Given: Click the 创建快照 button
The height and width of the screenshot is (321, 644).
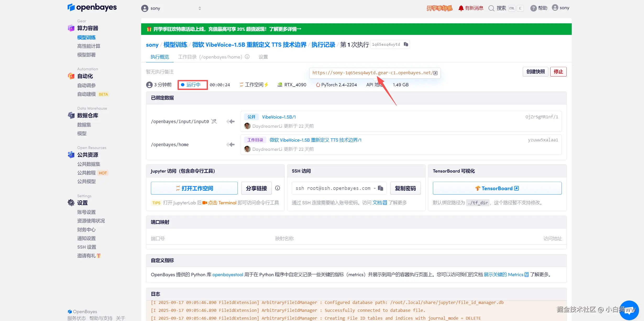Looking at the screenshot, I should pyautogui.click(x=535, y=72).
